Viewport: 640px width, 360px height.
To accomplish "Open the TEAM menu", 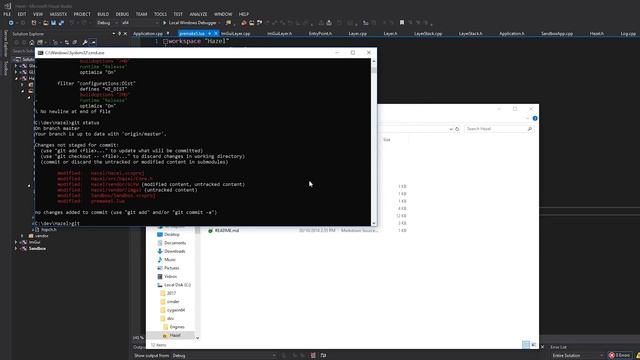I will [141, 14].
